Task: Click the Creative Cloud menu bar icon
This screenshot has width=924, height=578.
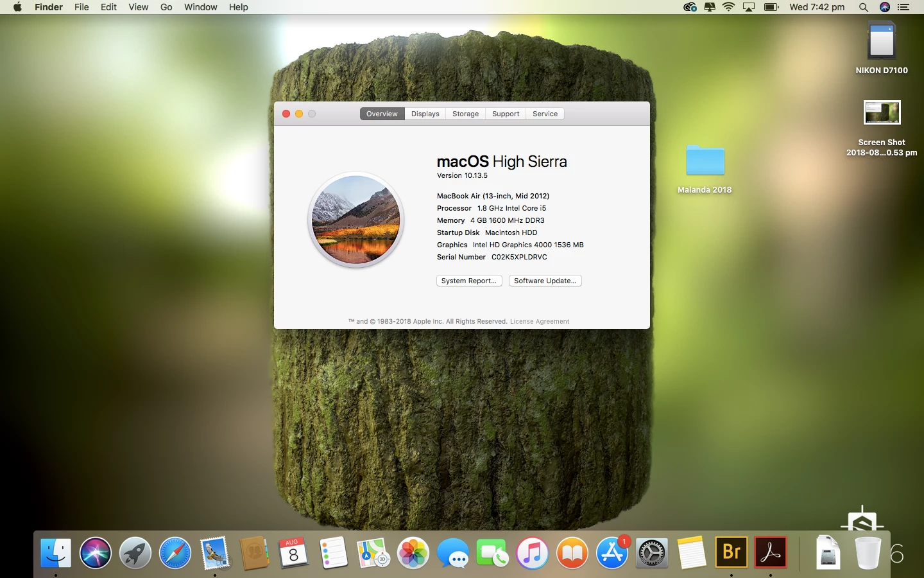Action: [x=690, y=7]
